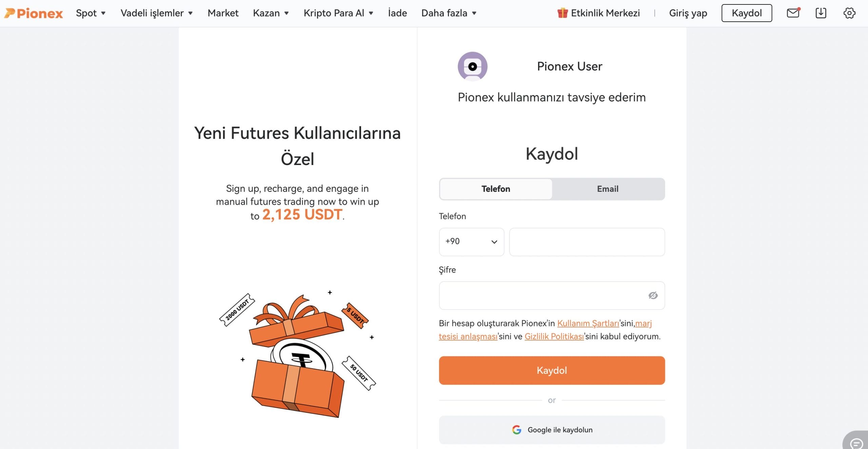Click the phone number input field
The height and width of the screenshot is (449, 868).
[x=587, y=242]
